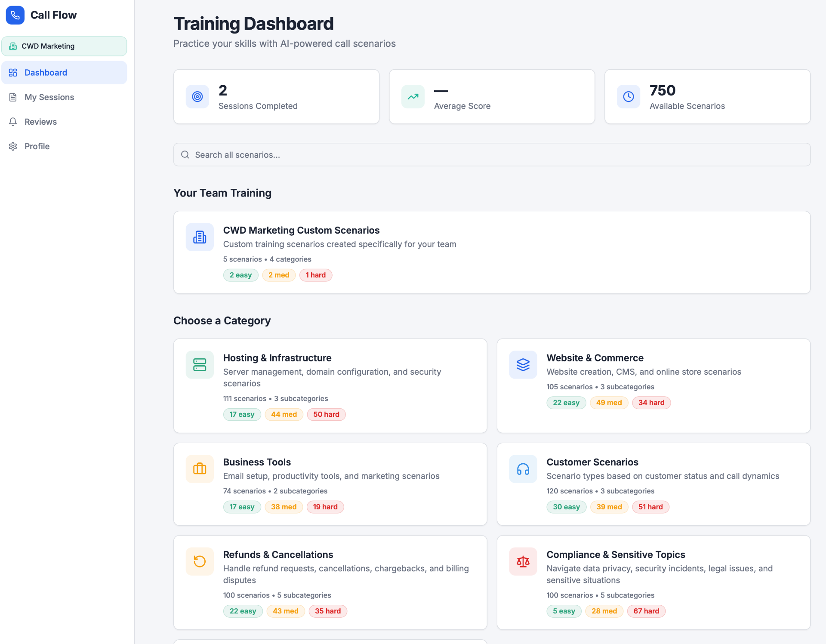The width and height of the screenshot is (826, 644).
Task: Click the Reviews bell icon
Action: 13,122
